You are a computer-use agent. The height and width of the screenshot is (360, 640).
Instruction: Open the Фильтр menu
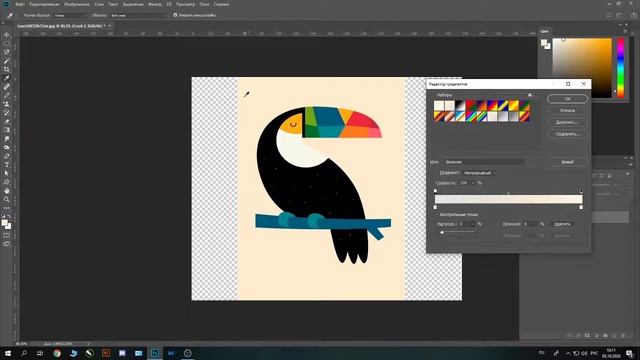point(155,4)
